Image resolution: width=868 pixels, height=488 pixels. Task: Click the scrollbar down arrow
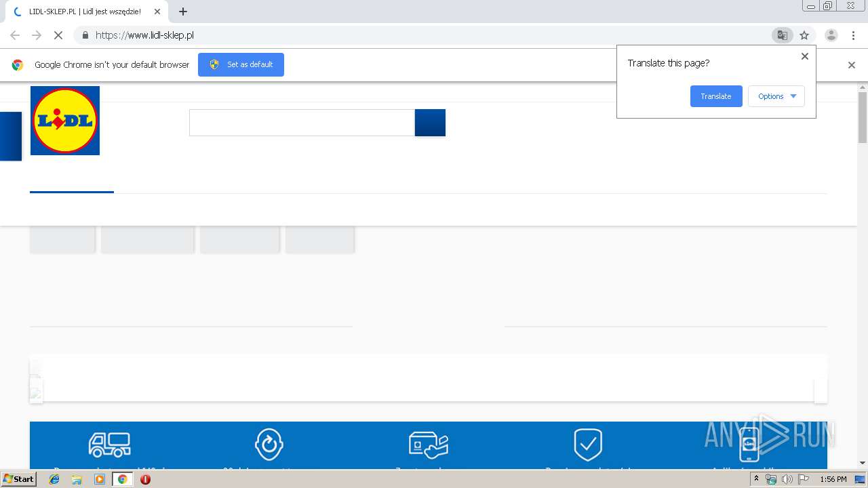click(863, 463)
